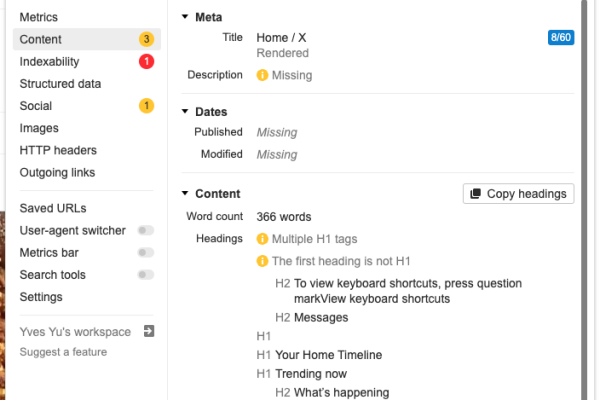The width and height of the screenshot is (600, 400).
Task: Open the Suggest a feature link
Action: (x=64, y=352)
